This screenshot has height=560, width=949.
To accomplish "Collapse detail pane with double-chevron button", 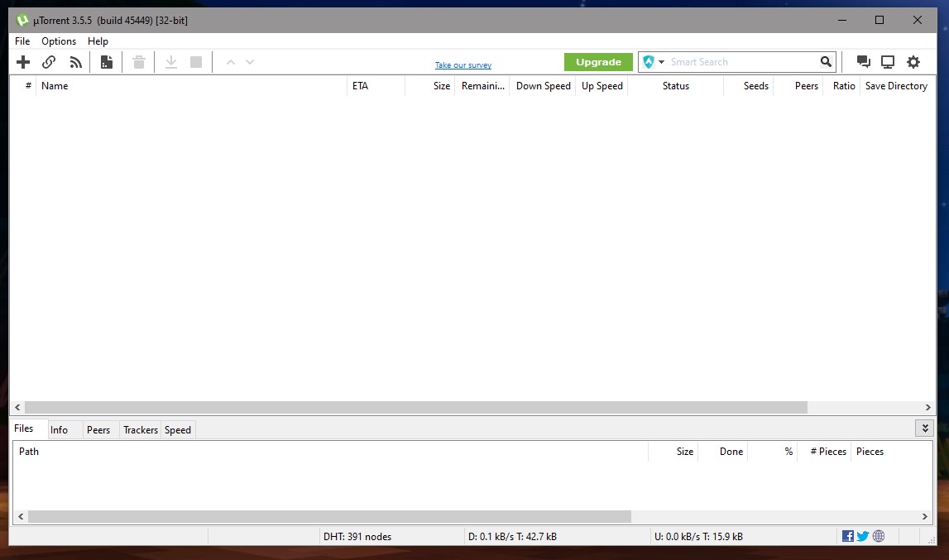I will [x=925, y=428].
